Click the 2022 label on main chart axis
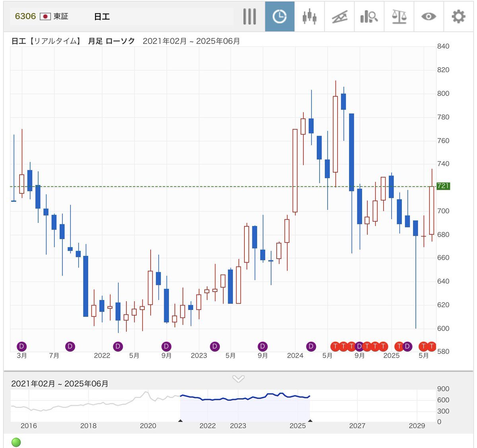 (102, 356)
